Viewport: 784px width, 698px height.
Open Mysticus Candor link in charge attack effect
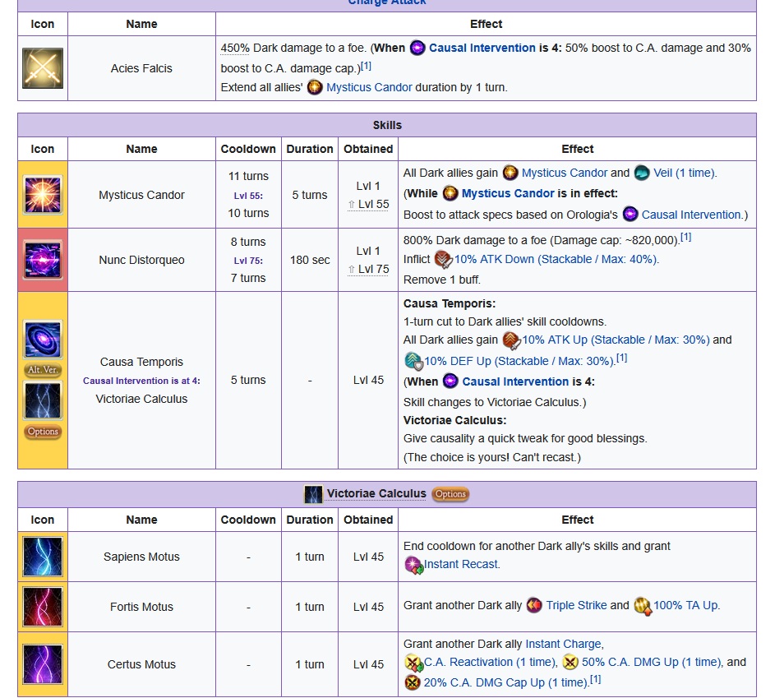coord(369,88)
